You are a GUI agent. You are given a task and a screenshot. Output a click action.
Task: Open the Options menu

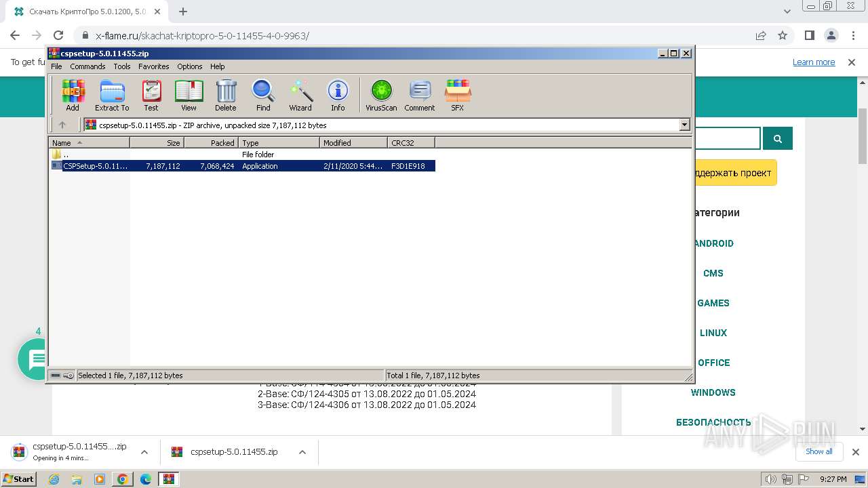pos(190,66)
